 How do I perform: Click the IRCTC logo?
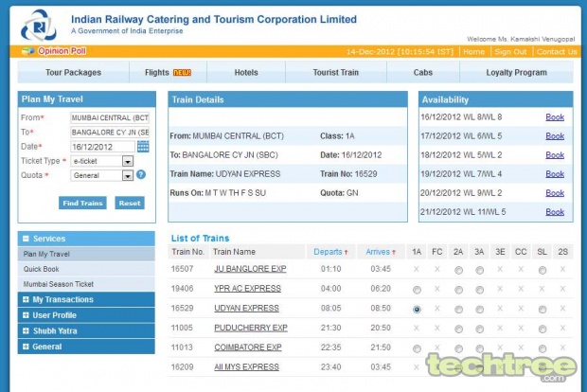39,26
